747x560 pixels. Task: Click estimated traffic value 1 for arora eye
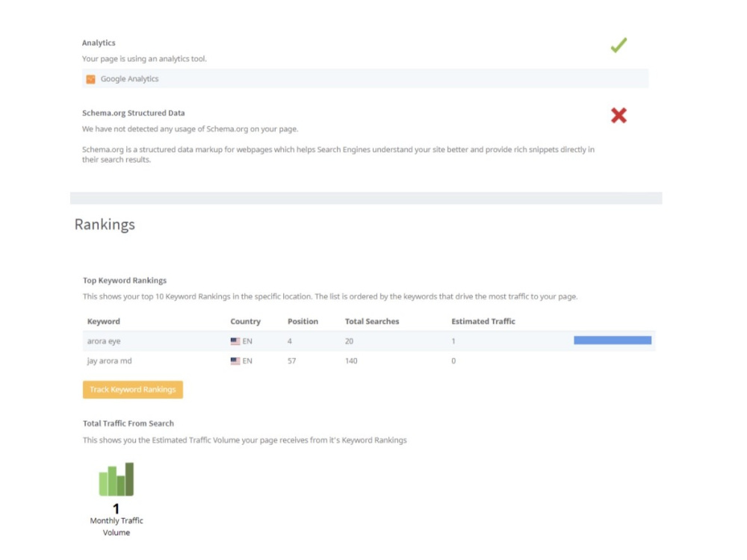(453, 341)
